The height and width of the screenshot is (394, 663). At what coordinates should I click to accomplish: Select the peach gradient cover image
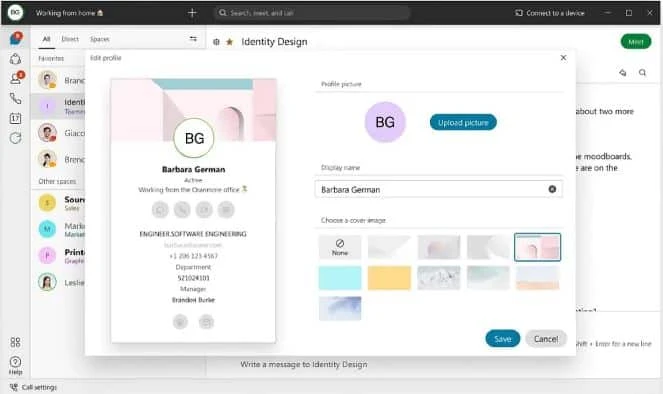(x=537, y=278)
